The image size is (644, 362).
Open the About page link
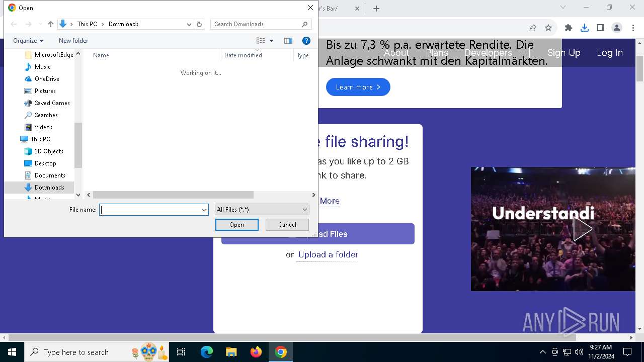pyautogui.click(x=396, y=53)
